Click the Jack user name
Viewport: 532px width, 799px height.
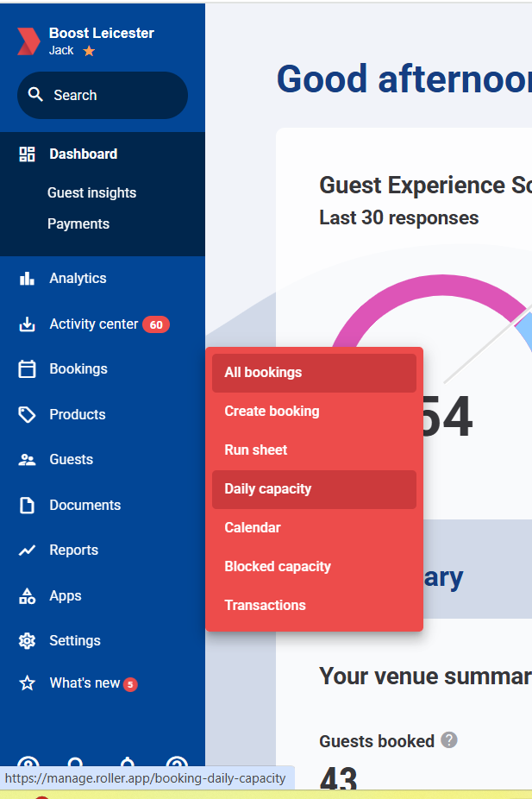coord(61,50)
